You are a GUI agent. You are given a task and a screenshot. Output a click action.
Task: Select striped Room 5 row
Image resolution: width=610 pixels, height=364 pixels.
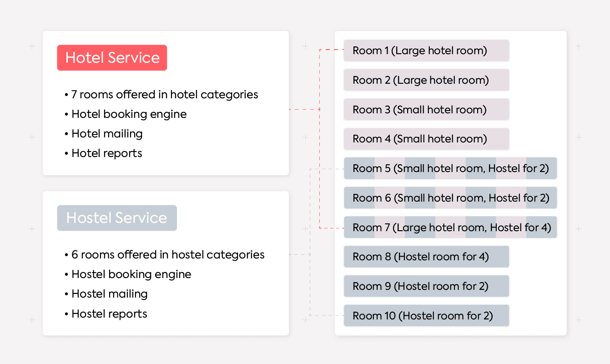coord(450,168)
